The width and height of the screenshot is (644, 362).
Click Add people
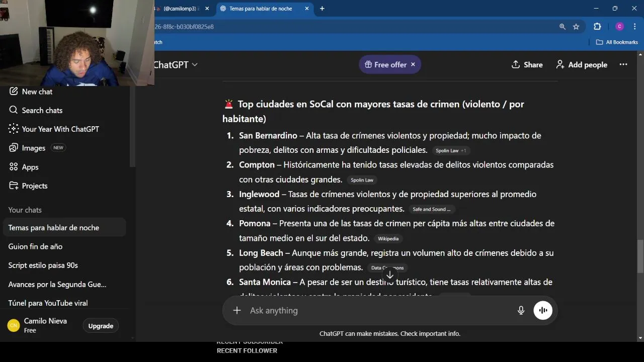(x=582, y=64)
